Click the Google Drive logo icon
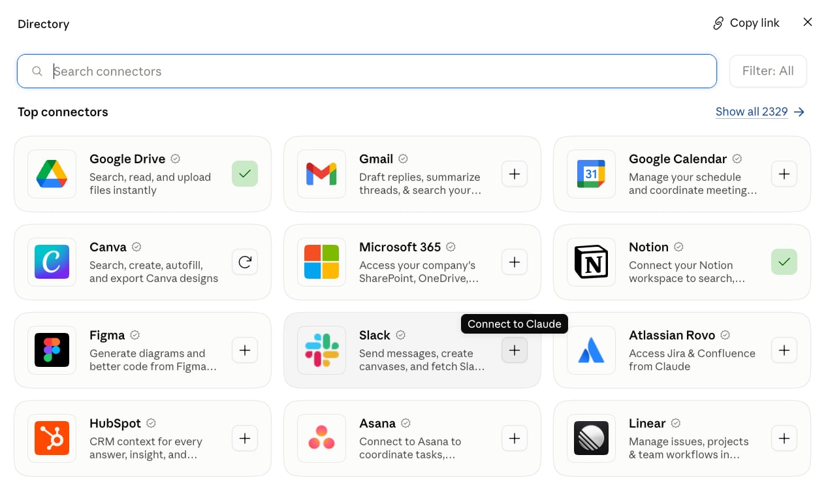Image resolution: width=828 pixels, height=504 pixels. coord(52,174)
